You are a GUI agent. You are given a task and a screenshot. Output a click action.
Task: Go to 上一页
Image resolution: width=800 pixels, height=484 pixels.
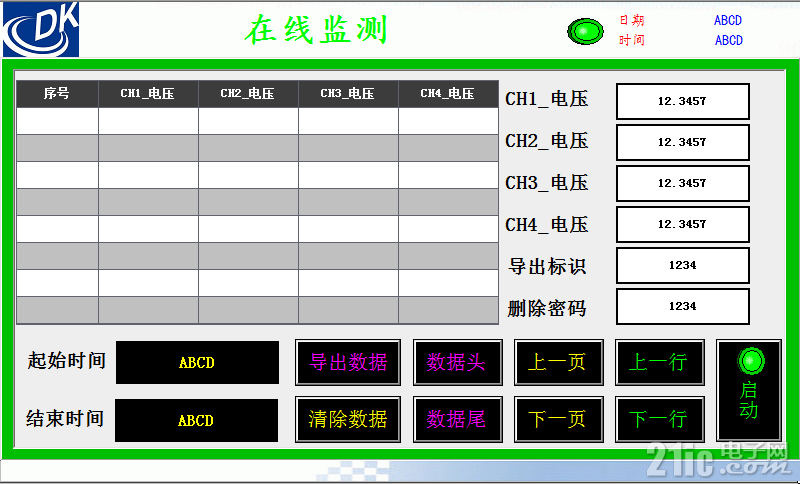point(559,362)
